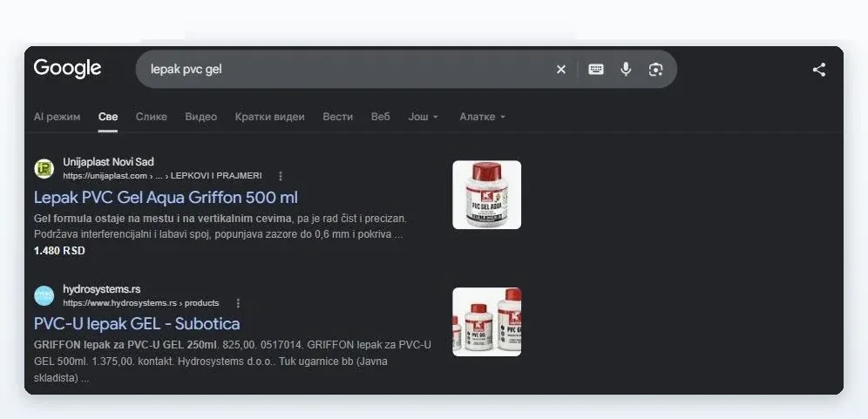Search by image using the camera lens icon
The height and width of the screenshot is (419, 868).
655,69
